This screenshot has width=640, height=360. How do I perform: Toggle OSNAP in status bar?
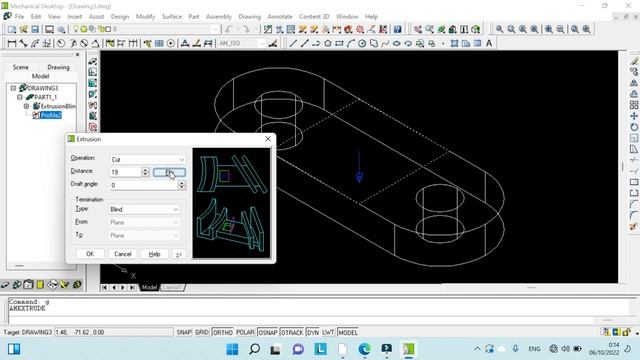(268, 333)
